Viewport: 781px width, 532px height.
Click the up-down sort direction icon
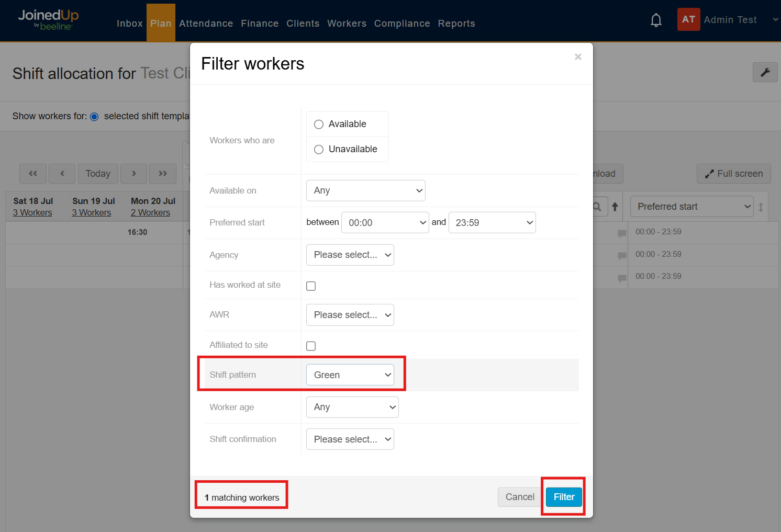(761, 207)
